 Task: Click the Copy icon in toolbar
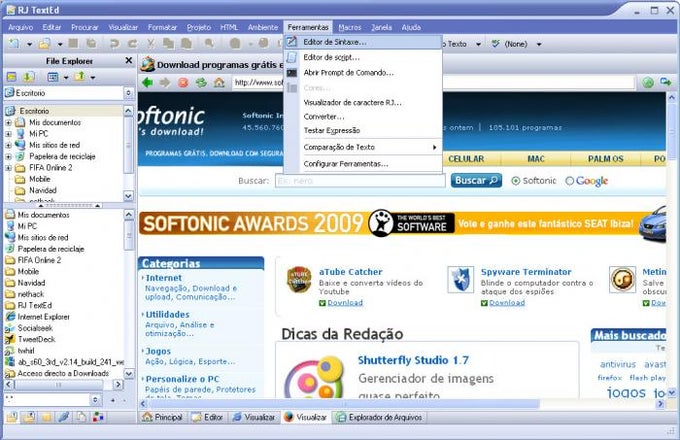click(x=168, y=43)
